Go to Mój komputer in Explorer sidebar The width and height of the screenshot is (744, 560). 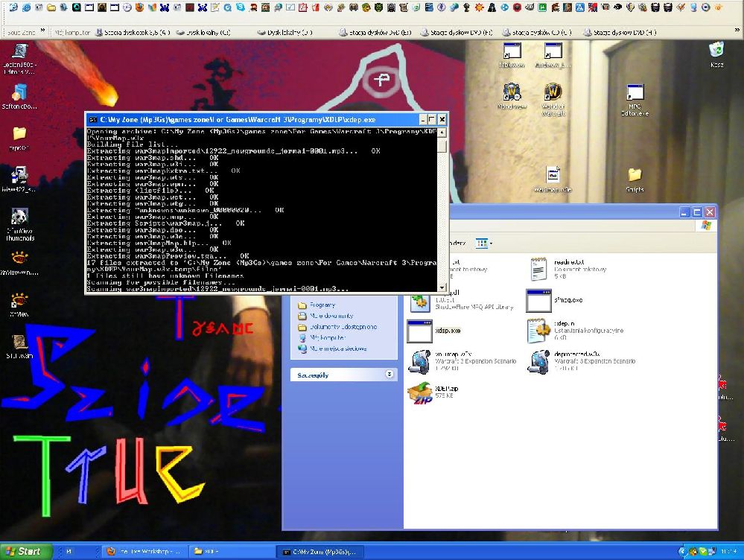[322, 337]
